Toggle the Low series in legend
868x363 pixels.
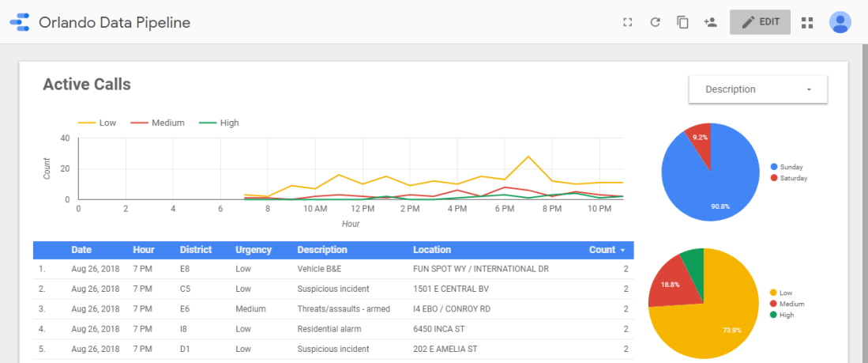(97, 123)
